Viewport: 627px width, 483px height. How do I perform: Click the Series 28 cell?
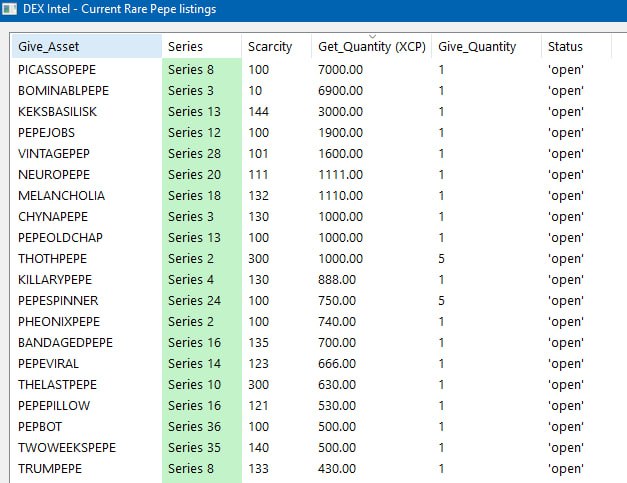click(194, 154)
